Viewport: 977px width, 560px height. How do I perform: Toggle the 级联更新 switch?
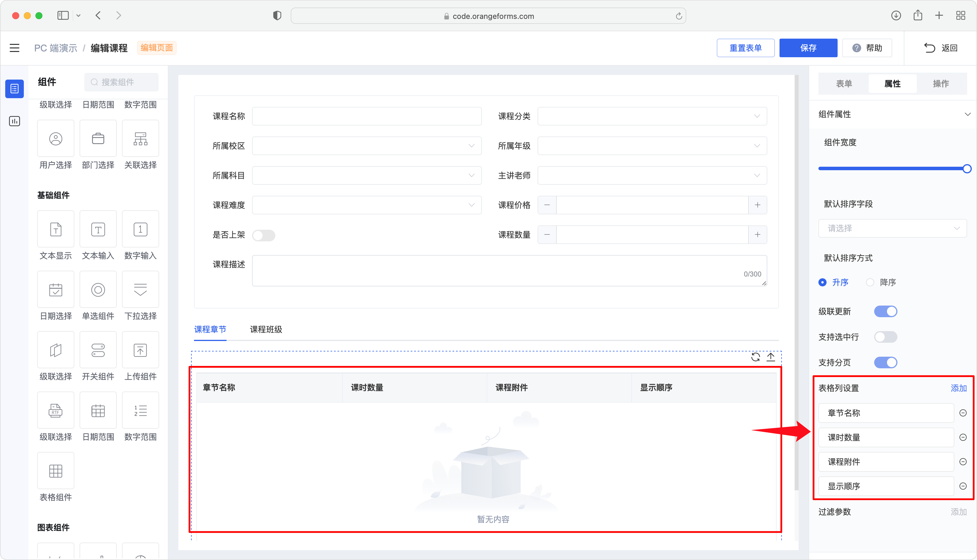(886, 311)
